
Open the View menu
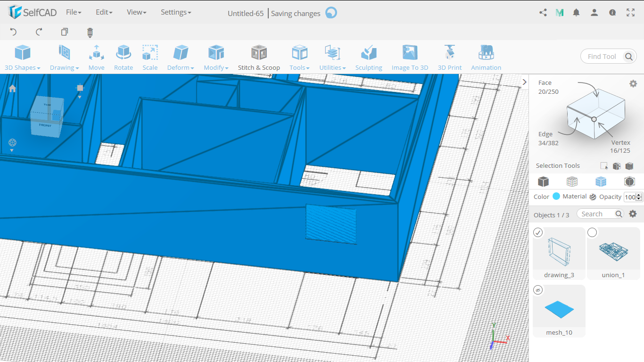[x=136, y=12]
